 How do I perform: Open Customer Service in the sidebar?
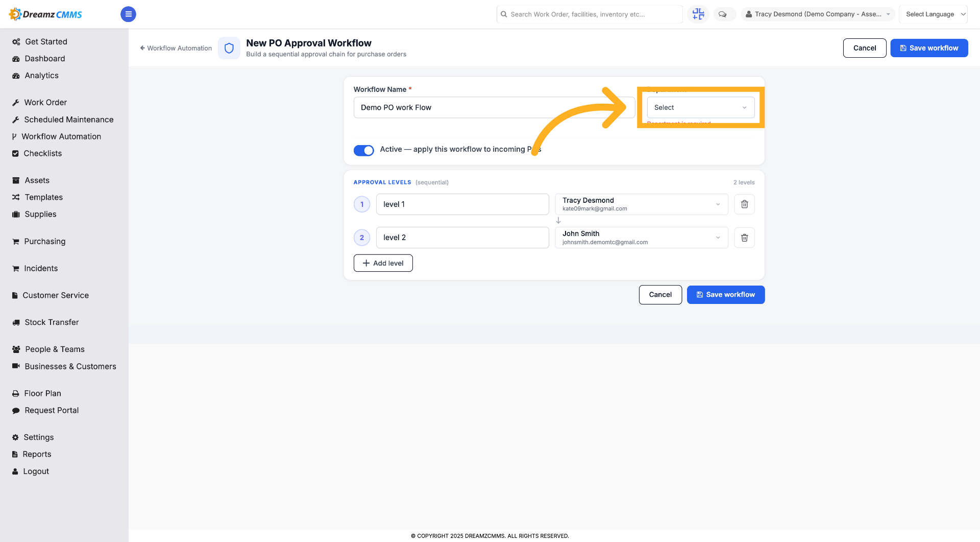click(56, 295)
